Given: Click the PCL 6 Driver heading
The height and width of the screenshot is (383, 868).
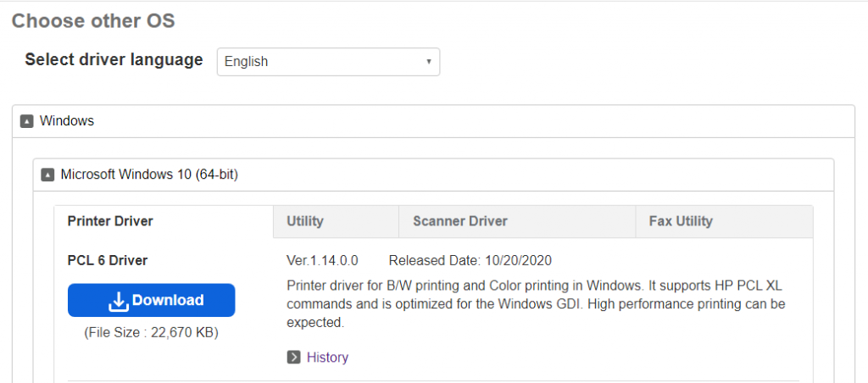Looking at the screenshot, I should tap(108, 260).
